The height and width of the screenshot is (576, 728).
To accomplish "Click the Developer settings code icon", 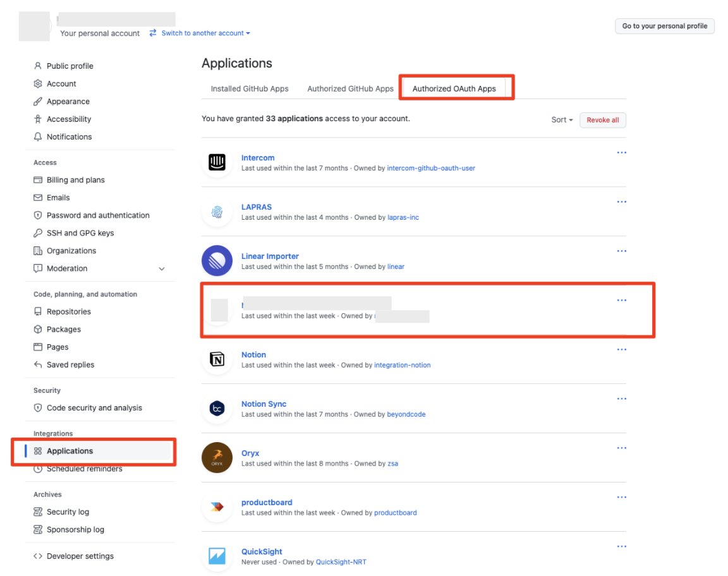I will click(38, 556).
